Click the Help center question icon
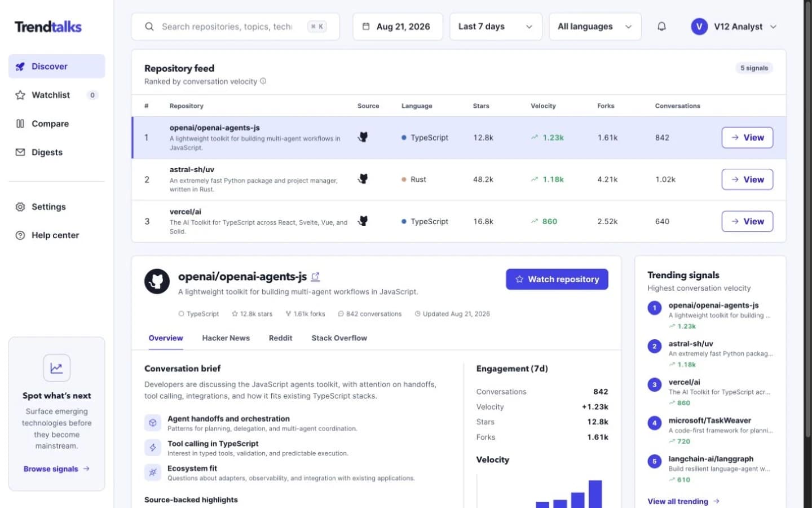 [x=20, y=235]
